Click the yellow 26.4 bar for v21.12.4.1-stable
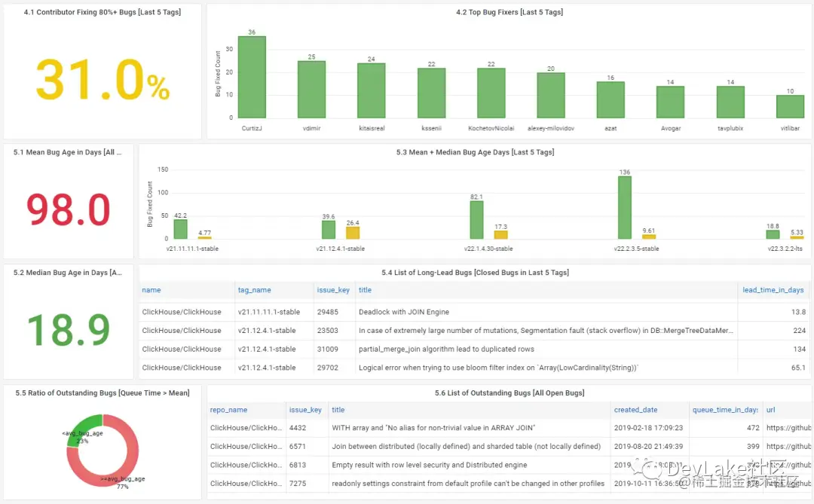 (x=353, y=233)
